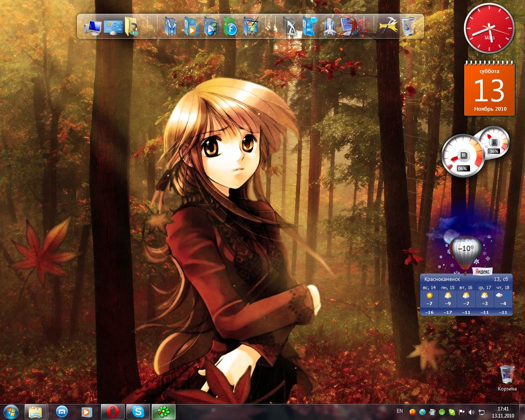Launch Windows Media Player from taskbar

tap(87, 412)
